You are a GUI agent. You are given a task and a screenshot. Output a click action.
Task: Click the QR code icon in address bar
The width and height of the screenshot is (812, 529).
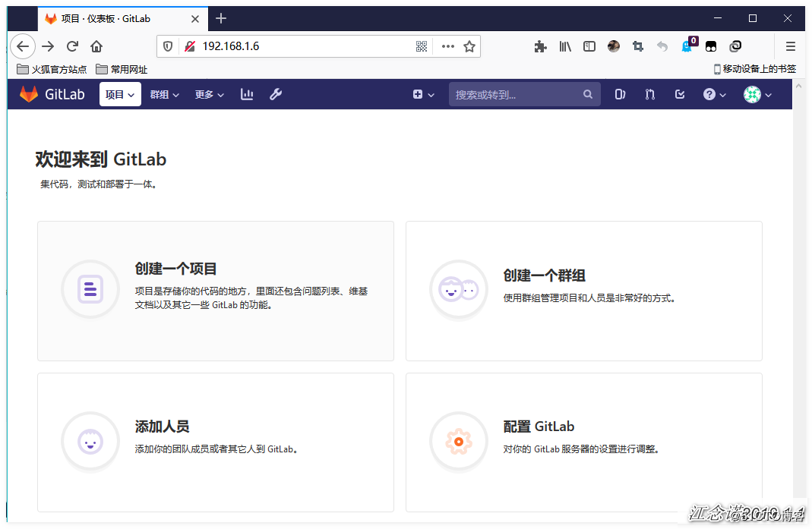point(422,46)
